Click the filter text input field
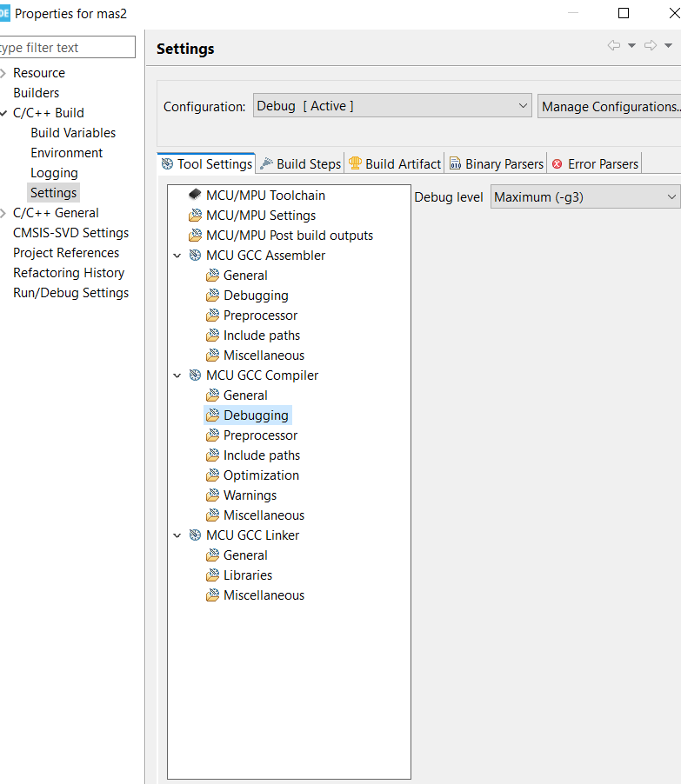Viewport: 681px width, 784px height. [x=67, y=47]
